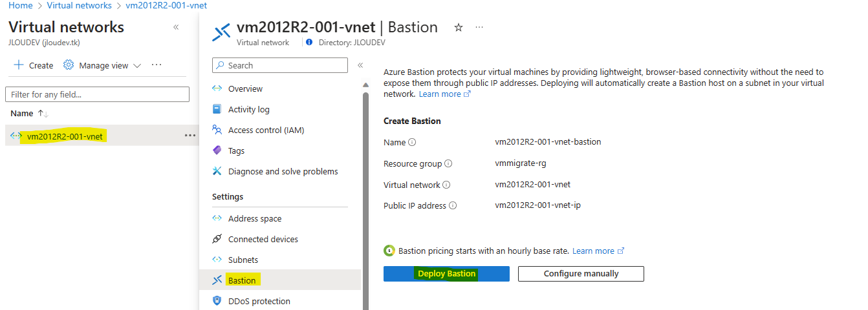Screen dimensions: 868x310
Task: Click info icon next to Public IP address
Action: click(x=453, y=206)
